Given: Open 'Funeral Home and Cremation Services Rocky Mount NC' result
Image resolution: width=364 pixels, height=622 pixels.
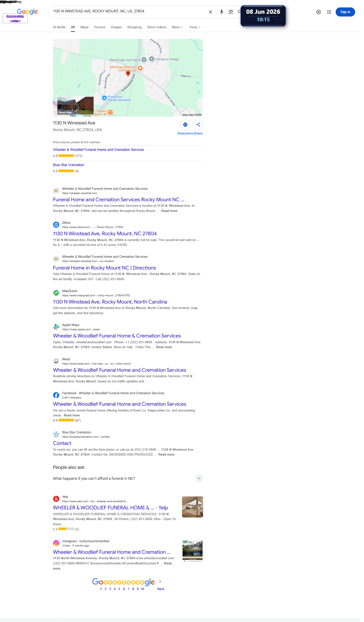Looking at the screenshot, I should pos(119,200).
